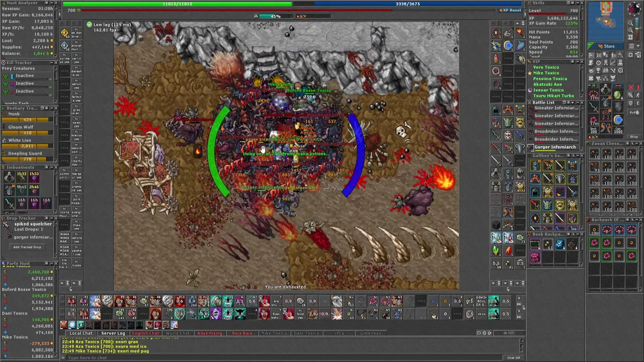644x362 pixels.
Task: Select Verx Toxico in VIP list
Action: (x=546, y=67)
